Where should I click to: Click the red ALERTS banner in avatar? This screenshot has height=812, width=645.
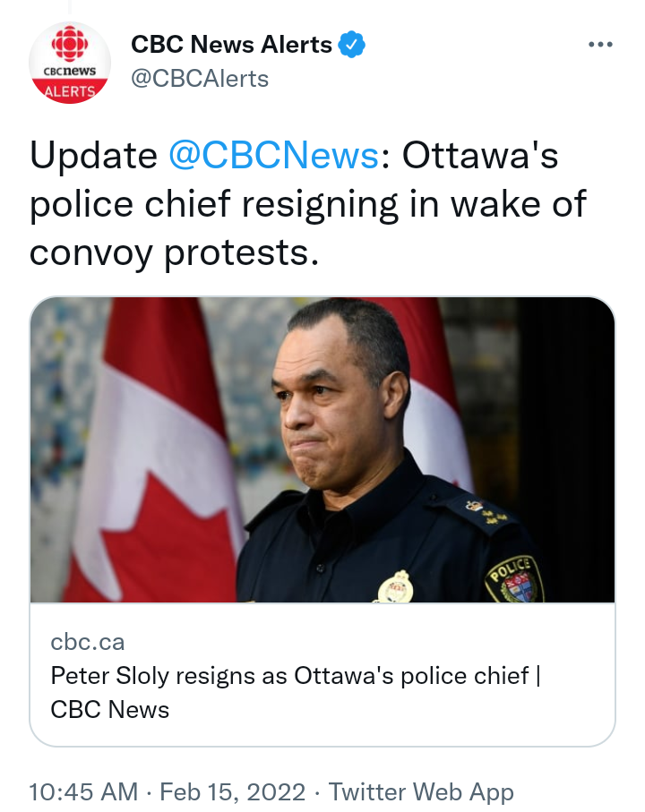[69, 90]
